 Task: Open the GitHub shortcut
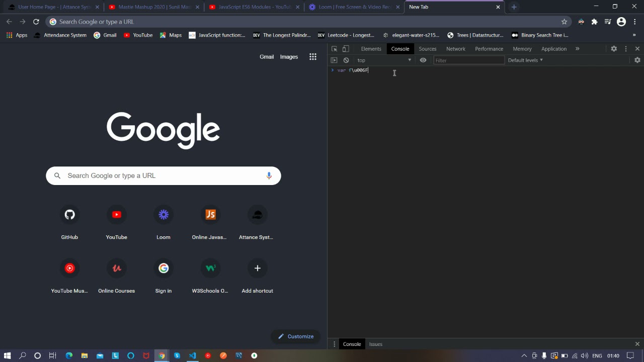pyautogui.click(x=69, y=222)
